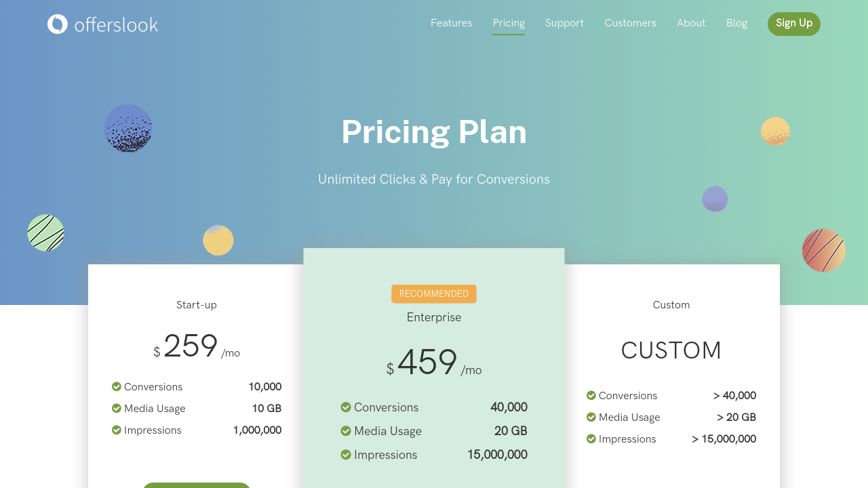Click the offerslook logo icon
The image size is (868, 488).
58,24
